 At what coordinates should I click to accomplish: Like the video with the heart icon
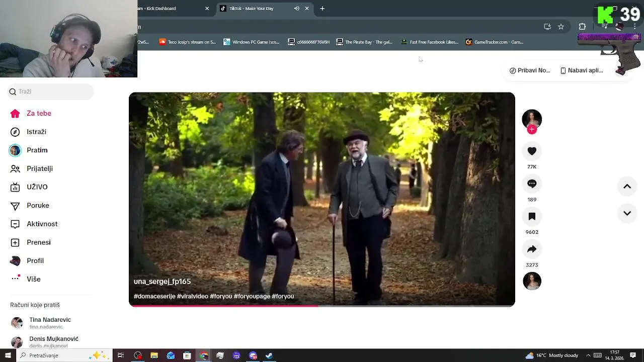point(532,151)
